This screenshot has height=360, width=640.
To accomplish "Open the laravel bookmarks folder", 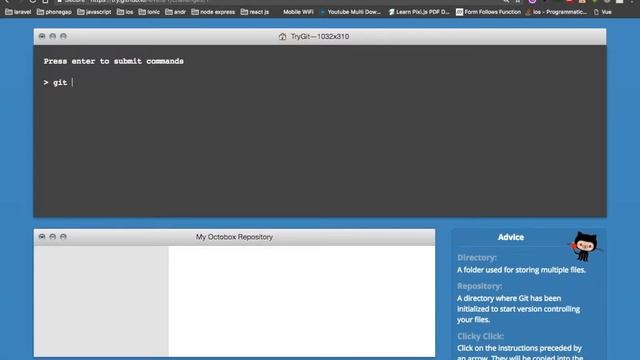I will [18, 12].
